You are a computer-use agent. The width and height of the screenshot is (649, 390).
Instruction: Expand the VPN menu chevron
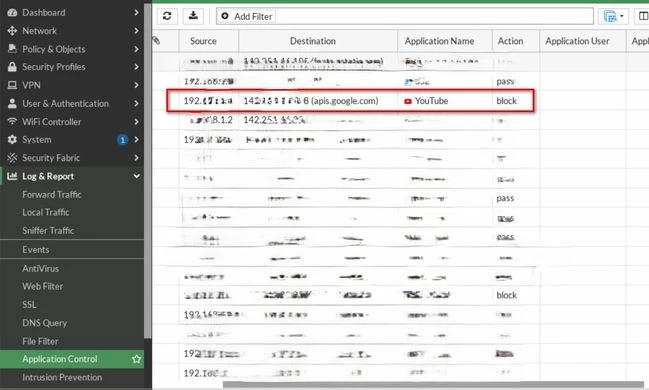tap(136, 85)
